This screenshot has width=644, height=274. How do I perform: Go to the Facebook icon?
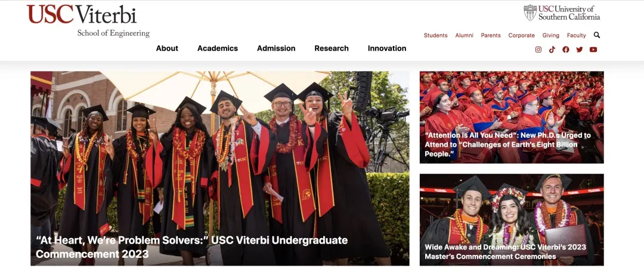coord(565,50)
